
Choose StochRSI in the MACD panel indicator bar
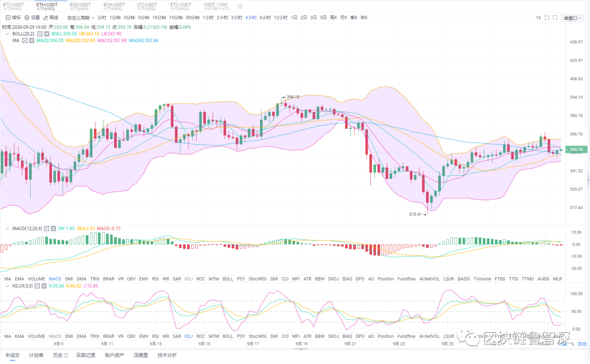(x=257, y=279)
